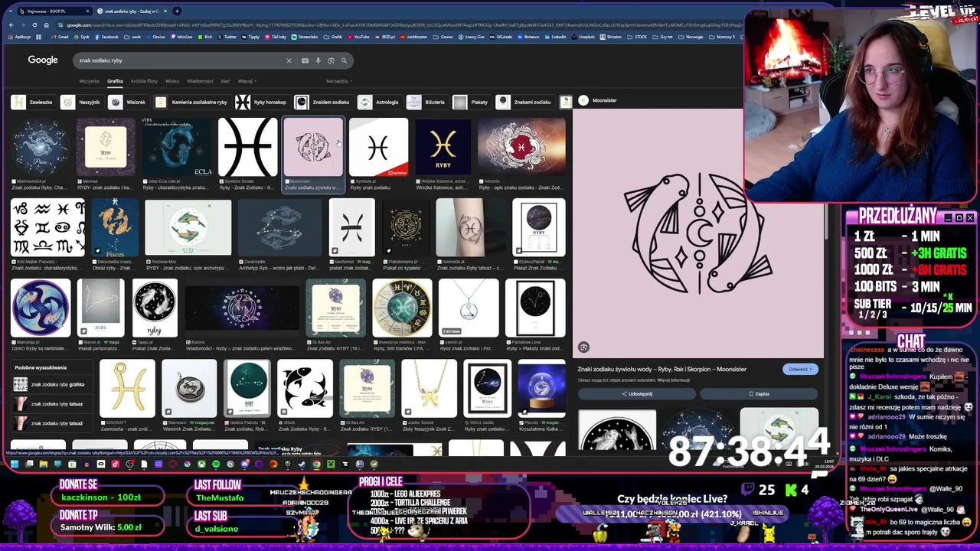The width and height of the screenshot is (980, 551).
Task: Switch to the Wszystko results tab
Action: [x=89, y=81]
